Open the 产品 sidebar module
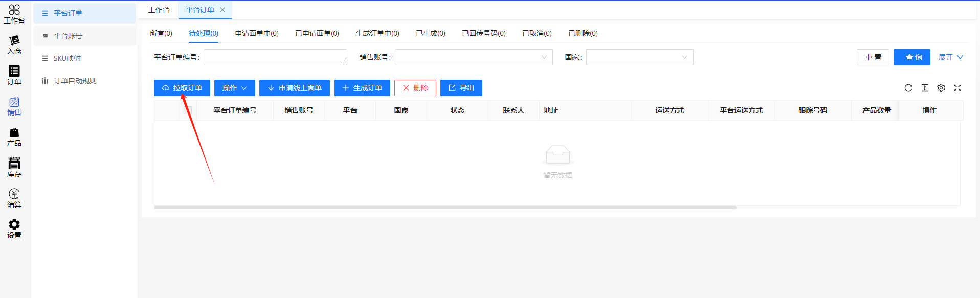The height and width of the screenshot is (298, 980). pos(14,136)
